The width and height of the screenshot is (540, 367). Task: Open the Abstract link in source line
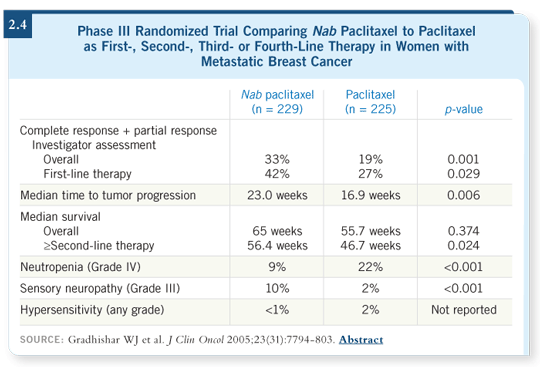pyautogui.click(x=361, y=340)
